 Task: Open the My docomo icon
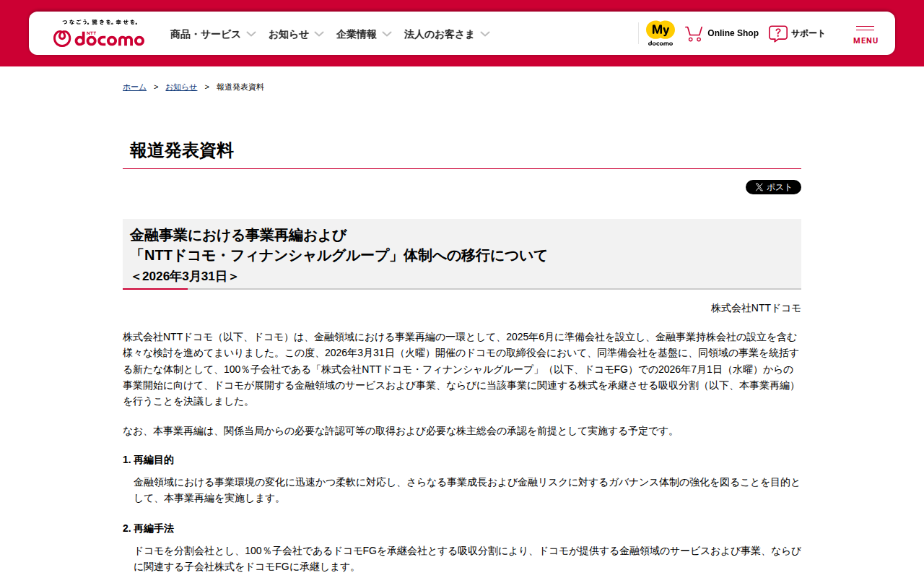(660, 33)
